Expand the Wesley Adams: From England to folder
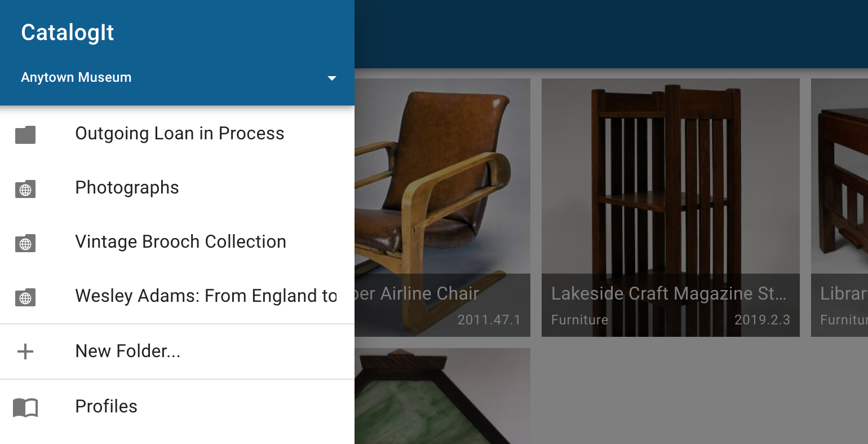Viewport: 868px width, 444px height. [x=206, y=296]
